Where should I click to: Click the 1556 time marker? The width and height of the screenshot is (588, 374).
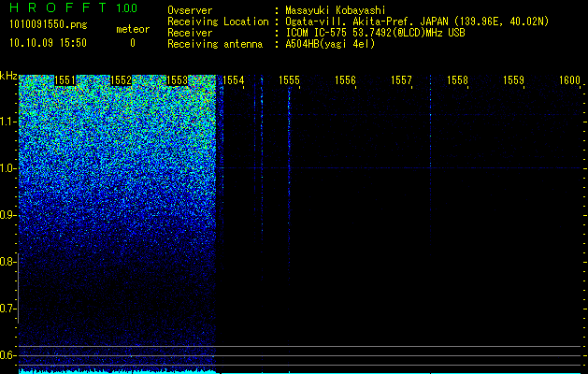pos(345,80)
